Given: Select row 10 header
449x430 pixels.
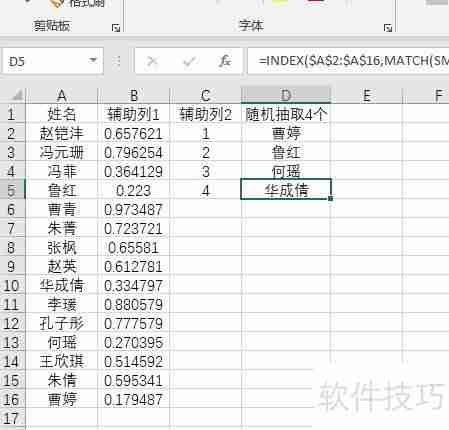Looking at the screenshot, I should [12, 286].
